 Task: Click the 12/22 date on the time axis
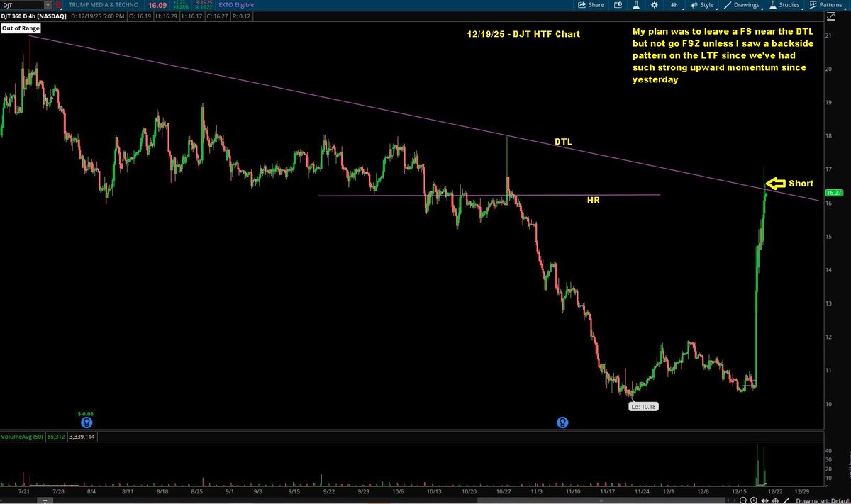pos(777,491)
